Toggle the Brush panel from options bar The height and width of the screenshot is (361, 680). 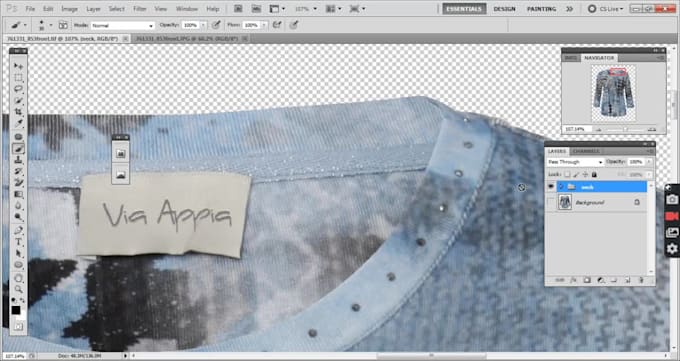coord(63,25)
